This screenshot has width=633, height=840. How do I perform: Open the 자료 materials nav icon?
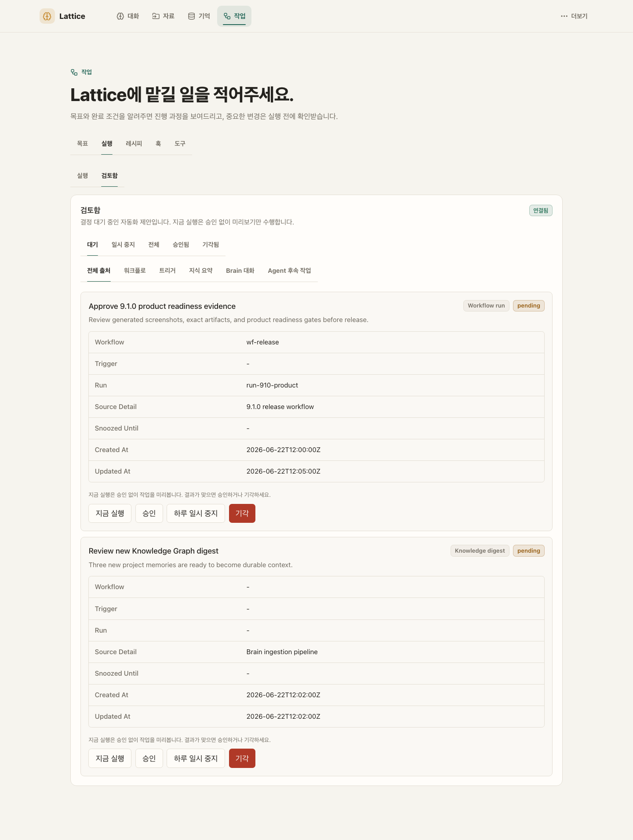(x=156, y=16)
